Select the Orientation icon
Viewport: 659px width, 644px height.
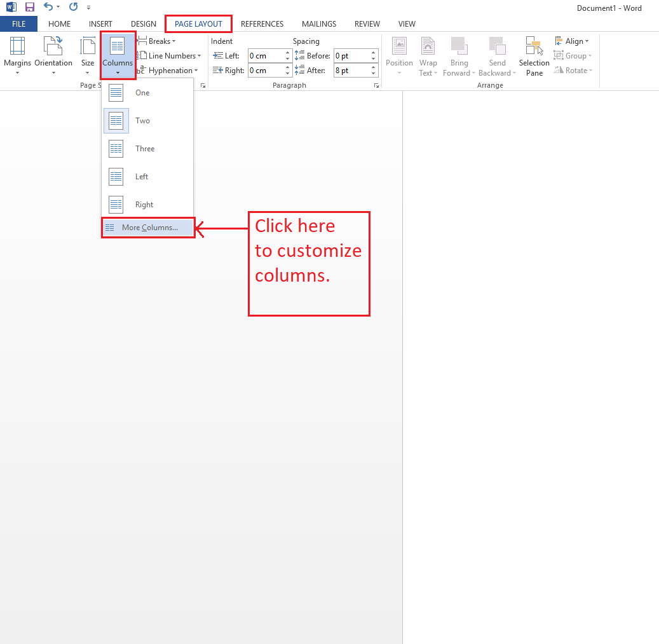[53, 56]
